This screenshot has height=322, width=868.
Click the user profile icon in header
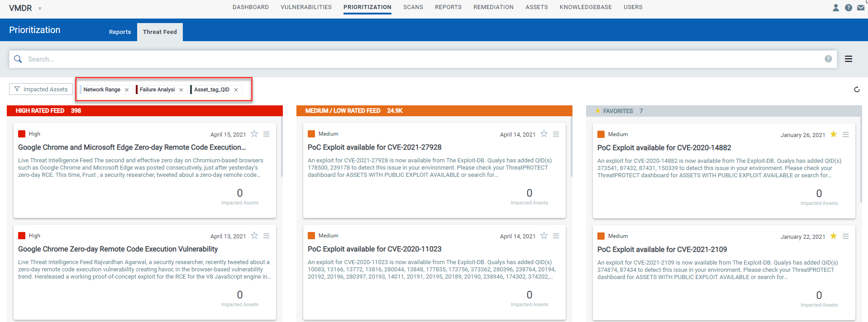point(836,8)
